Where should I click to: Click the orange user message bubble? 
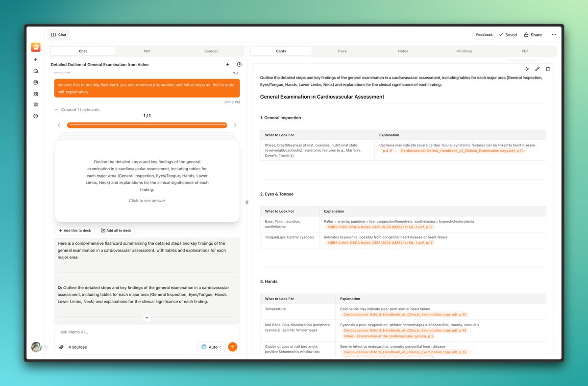coord(147,88)
